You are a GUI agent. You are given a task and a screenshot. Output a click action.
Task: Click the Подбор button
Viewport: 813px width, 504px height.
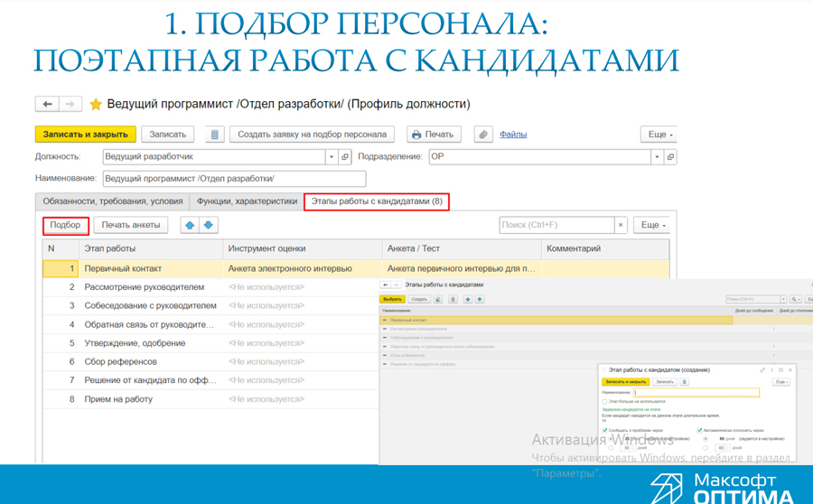[x=65, y=225]
